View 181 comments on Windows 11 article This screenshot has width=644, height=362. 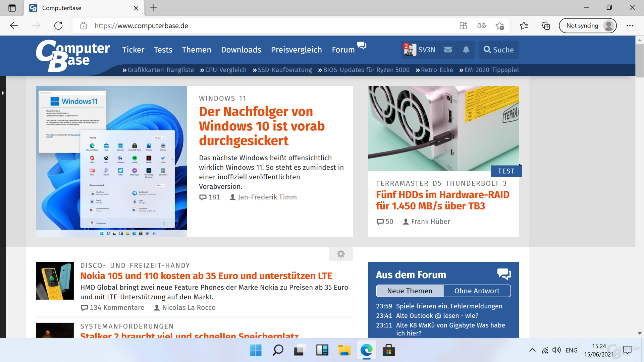tap(210, 197)
